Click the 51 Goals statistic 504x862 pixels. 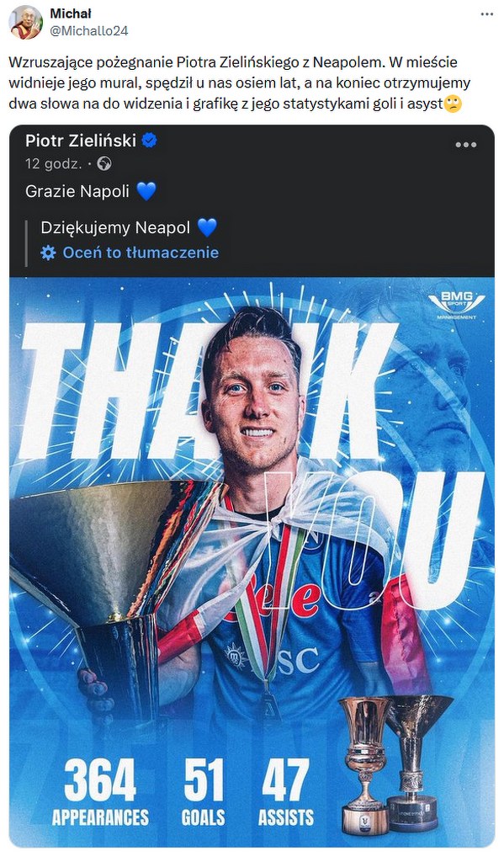pos(204,792)
